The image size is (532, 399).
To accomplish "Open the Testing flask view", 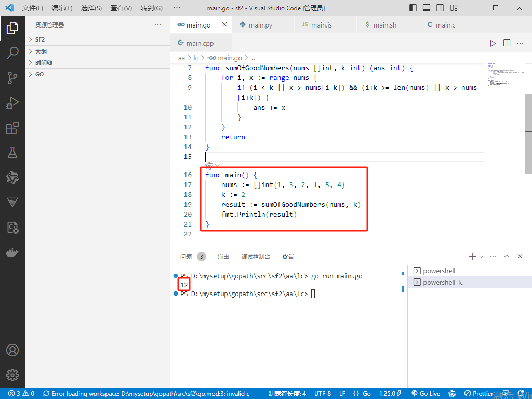I will coord(12,153).
